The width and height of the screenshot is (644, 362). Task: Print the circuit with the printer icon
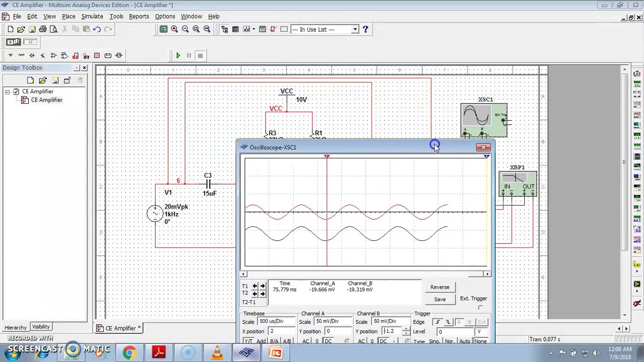pos(43,29)
